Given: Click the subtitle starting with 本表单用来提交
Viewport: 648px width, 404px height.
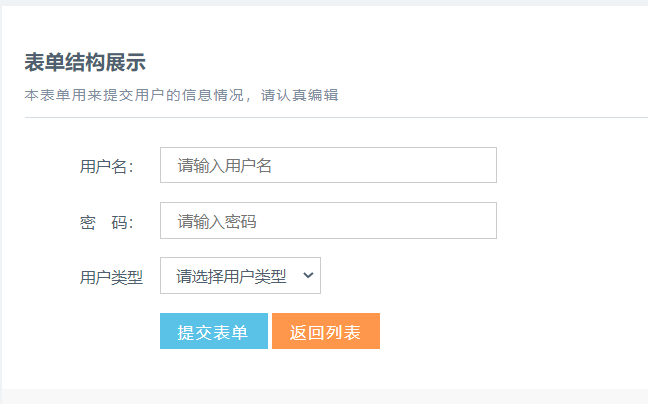Looking at the screenshot, I should (x=140, y=96).
